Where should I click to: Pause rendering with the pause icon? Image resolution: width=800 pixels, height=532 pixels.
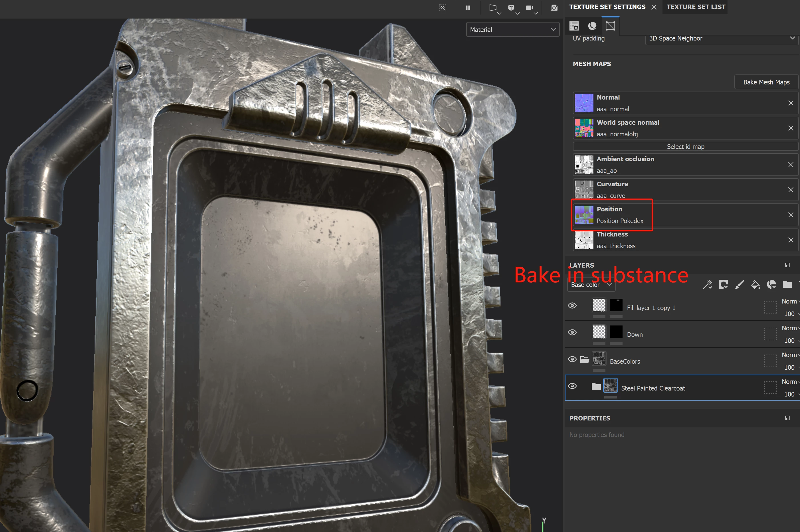point(468,7)
